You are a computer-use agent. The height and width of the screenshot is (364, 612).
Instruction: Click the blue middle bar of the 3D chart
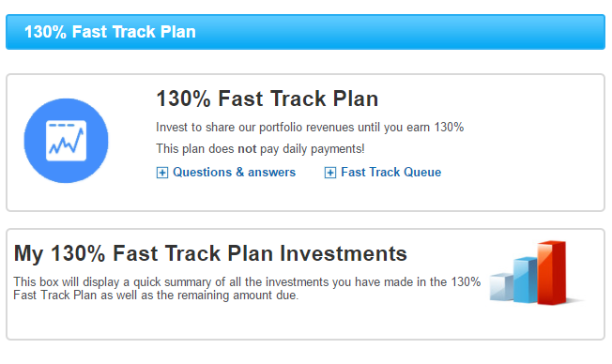[526, 281]
